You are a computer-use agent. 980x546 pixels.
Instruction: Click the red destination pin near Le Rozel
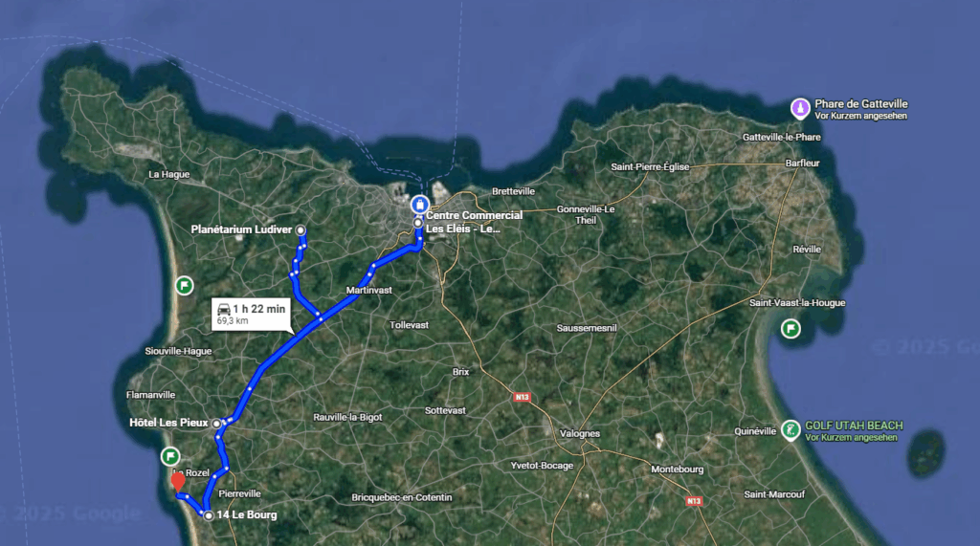click(178, 482)
